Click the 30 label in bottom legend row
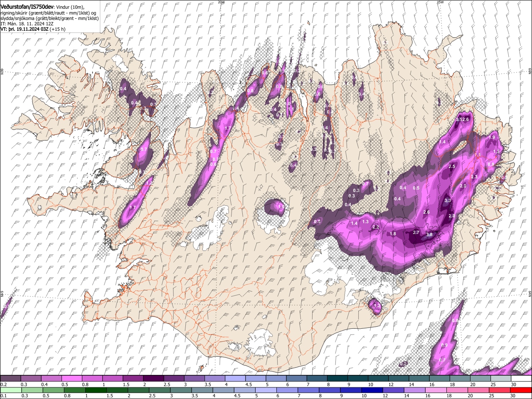Image resolution: width=532 pixels, height=399 pixels. (x=514, y=396)
